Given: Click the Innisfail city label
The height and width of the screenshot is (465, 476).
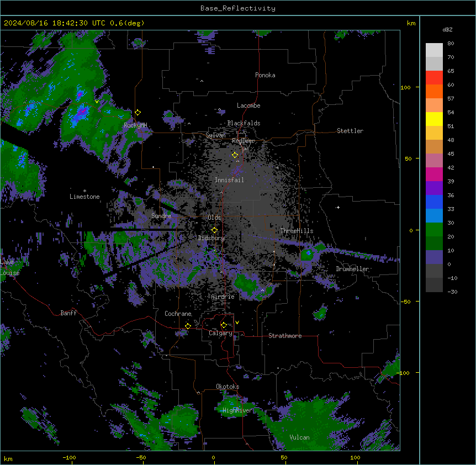Looking at the screenshot, I should pyautogui.click(x=229, y=180).
